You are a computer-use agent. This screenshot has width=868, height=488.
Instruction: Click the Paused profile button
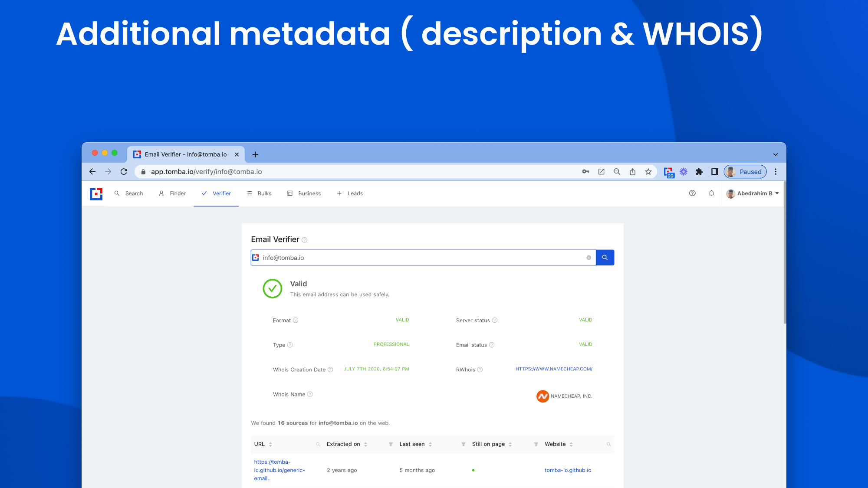[x=745, y=172]
